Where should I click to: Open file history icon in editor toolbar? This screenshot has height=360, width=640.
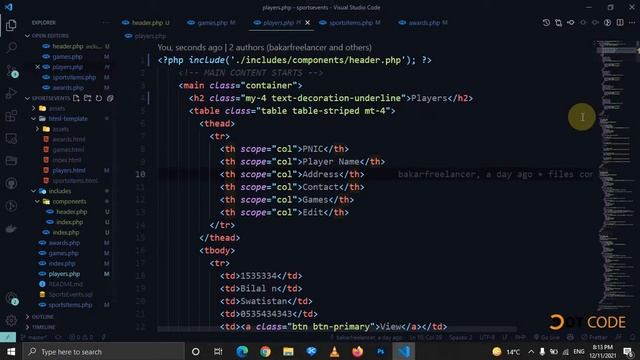click(546, 23)
